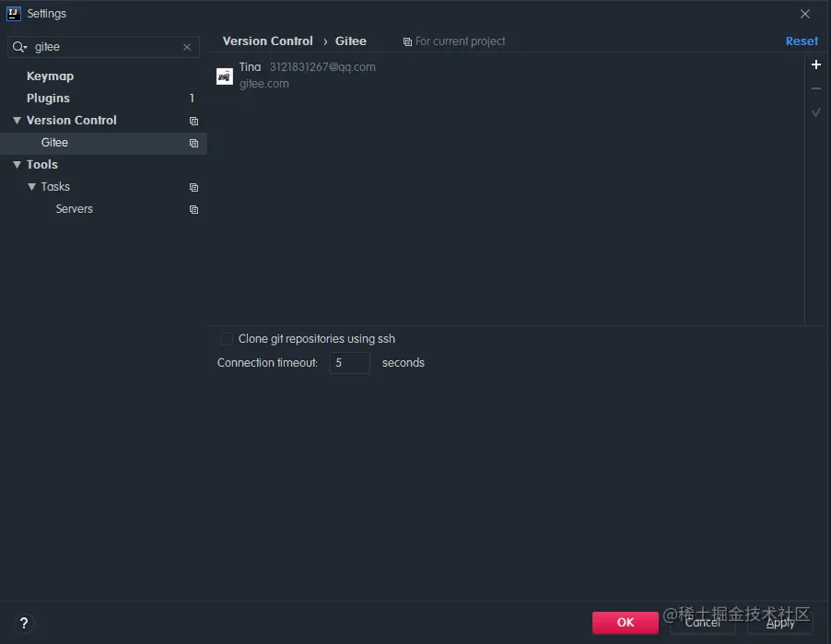Open the Plugins settings page
This screenshot has height=644, width=831.
pos(48,98)
